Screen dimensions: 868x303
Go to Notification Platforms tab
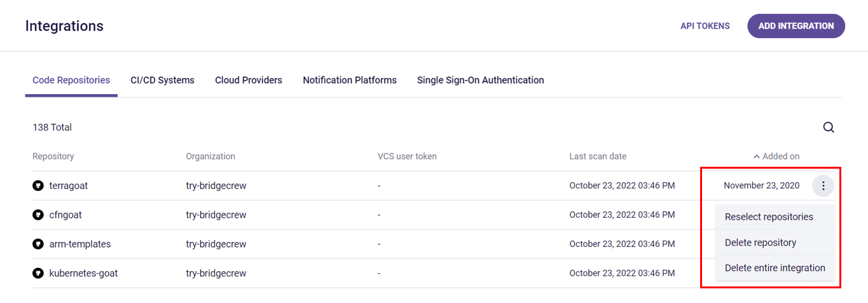tap(350, 80)
